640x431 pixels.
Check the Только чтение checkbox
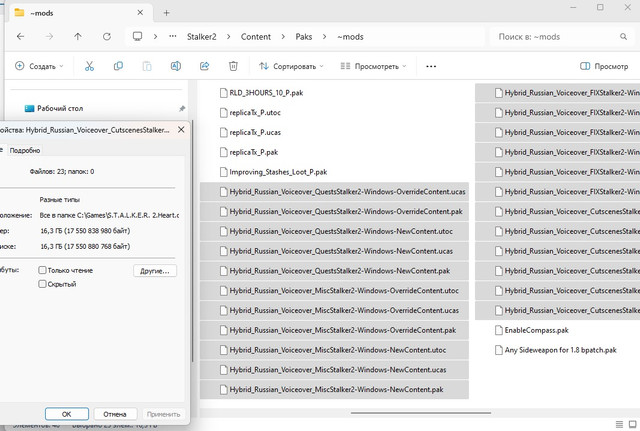42,270
